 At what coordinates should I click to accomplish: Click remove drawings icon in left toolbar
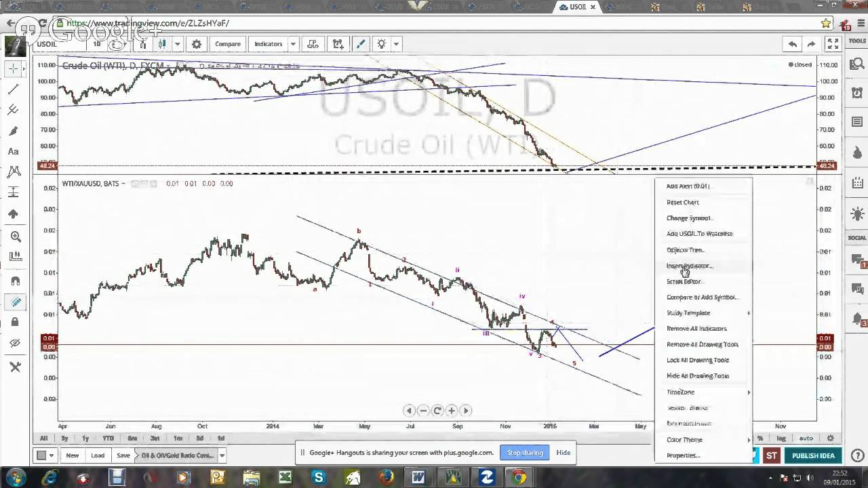[x=15, y=367]
